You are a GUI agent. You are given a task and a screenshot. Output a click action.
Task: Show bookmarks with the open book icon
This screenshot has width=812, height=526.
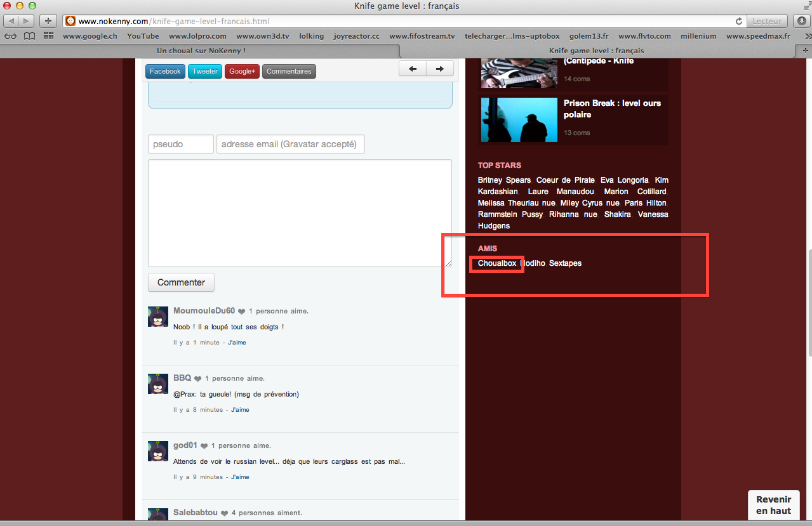[30, 36]
